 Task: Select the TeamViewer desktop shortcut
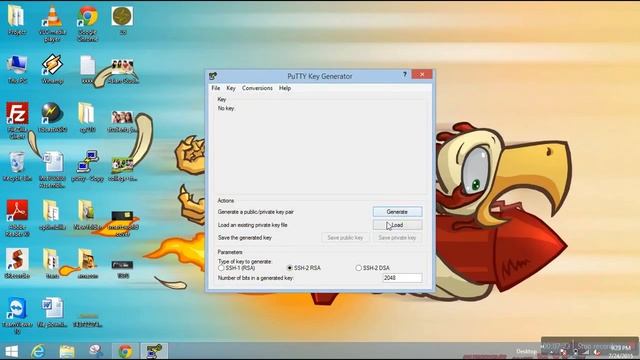coord(17,315)
